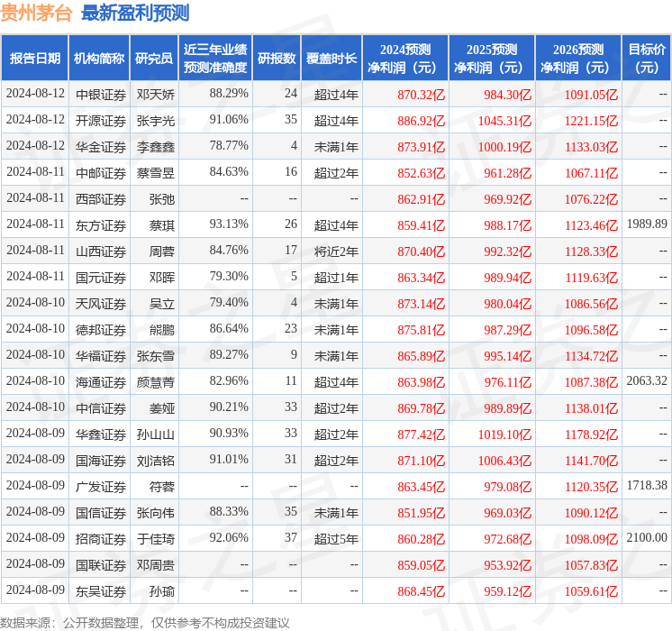Click the 2025预测净利润 column header
The width and height of the screenshot is (672, 631).
492,58
